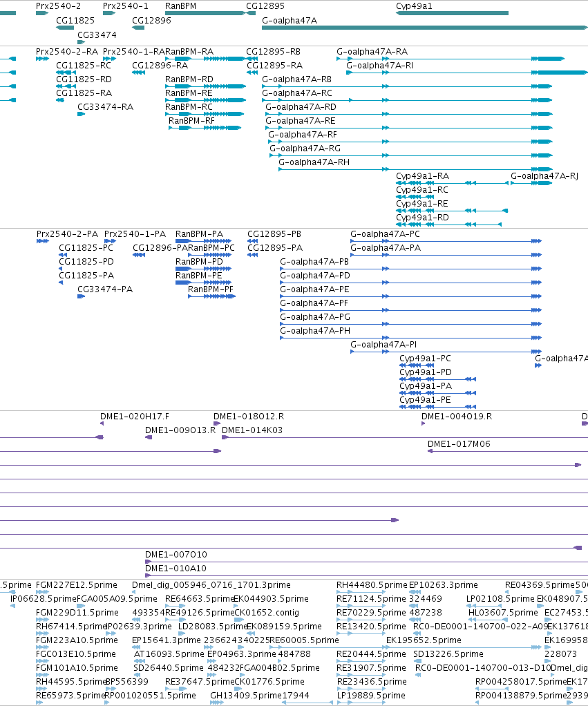This screenshot has height=706, width=588.
Task: Click EST CK01652.contig
Action: click(267, 613)
